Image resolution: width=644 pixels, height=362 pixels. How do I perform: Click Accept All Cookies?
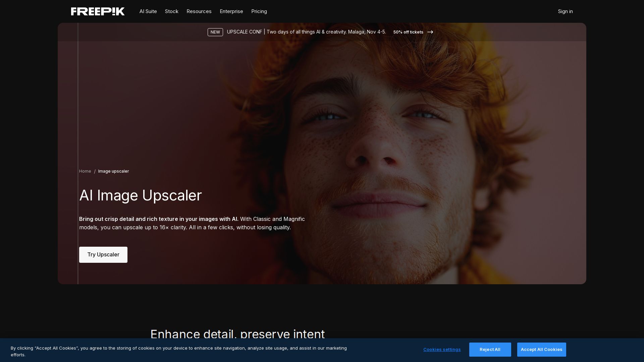(x=541, y=349)
